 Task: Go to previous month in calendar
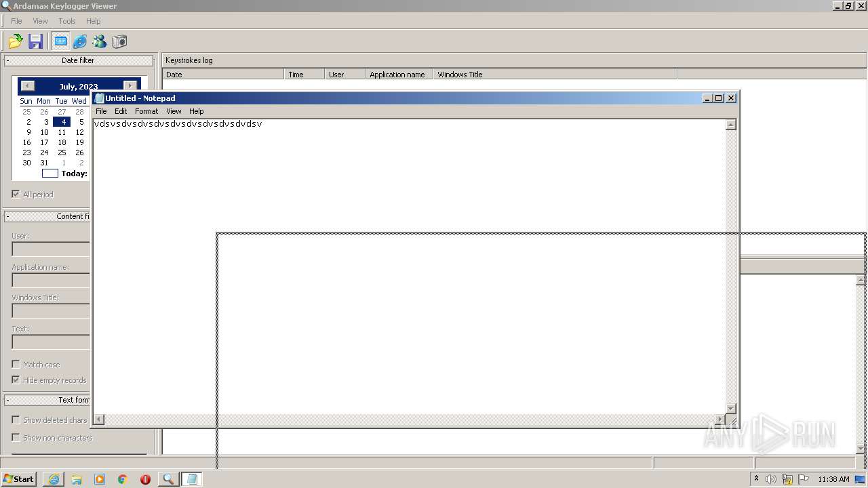[27, 86]
